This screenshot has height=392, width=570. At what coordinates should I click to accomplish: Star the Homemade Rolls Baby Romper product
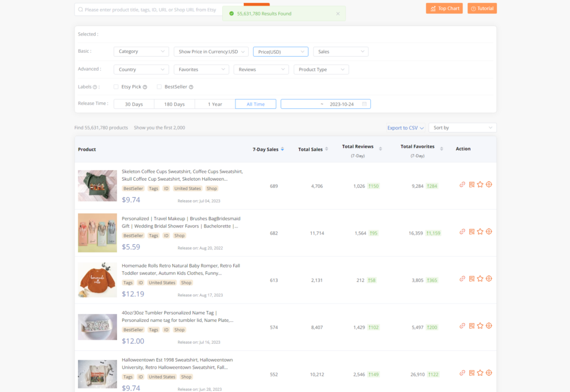tap(480, 279)
